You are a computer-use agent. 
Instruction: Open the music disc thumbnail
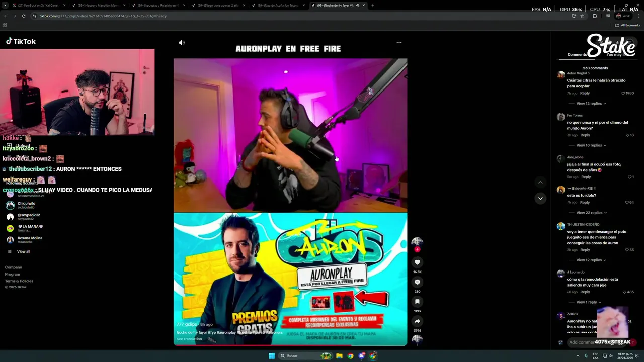click(417, 339)
